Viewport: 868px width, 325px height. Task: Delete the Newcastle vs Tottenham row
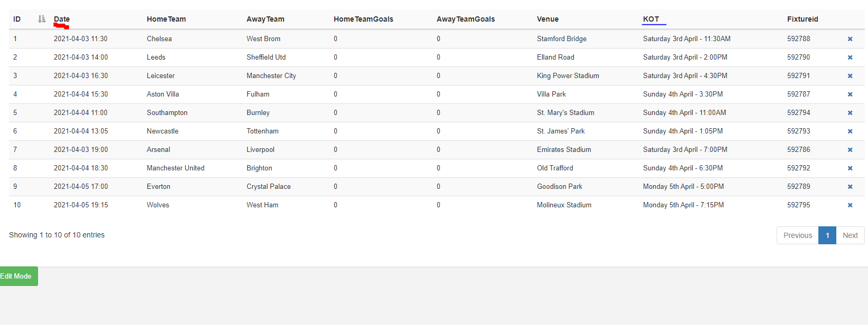tap(850, 131)
